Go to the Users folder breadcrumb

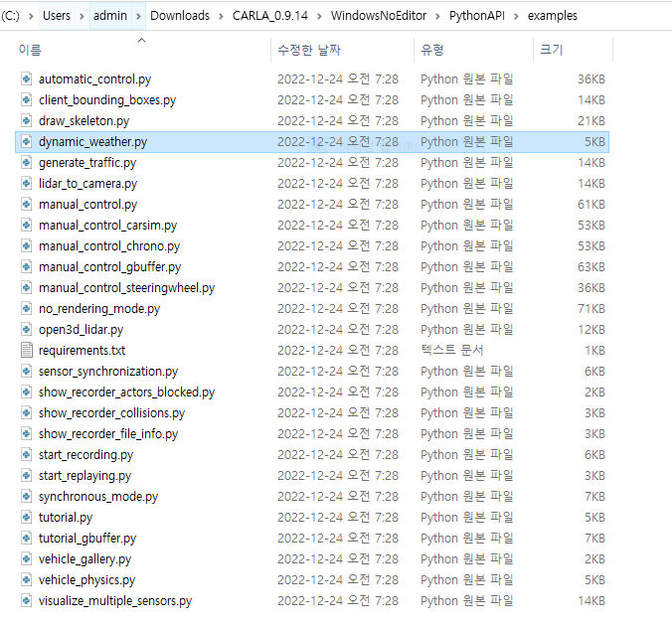[x=57, y=16]
